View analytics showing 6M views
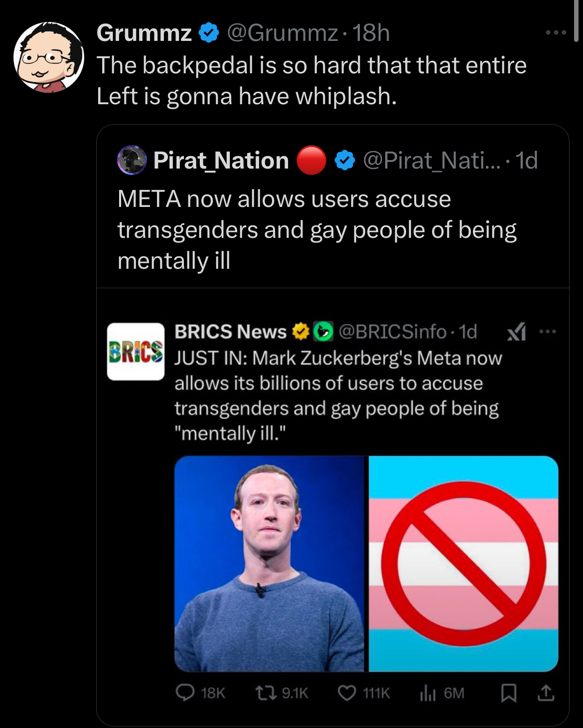Screen dimensions: 583x728 point(442,693)
